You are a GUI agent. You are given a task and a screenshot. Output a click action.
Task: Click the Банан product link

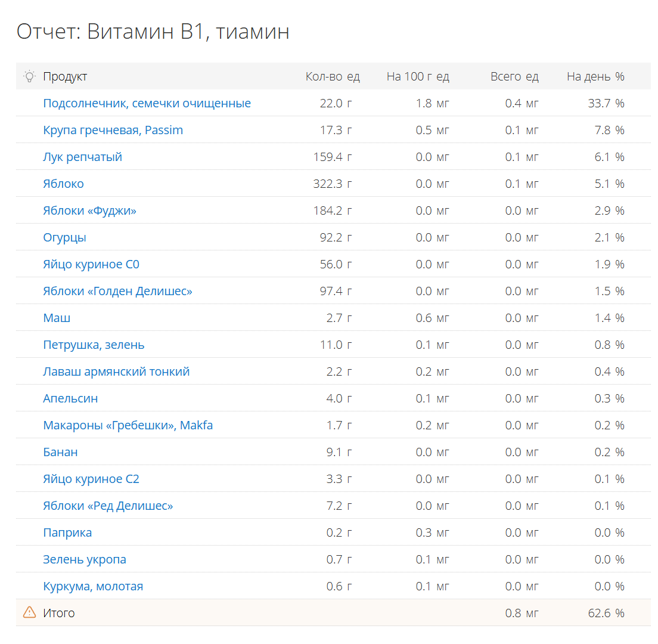coord(60,453)
